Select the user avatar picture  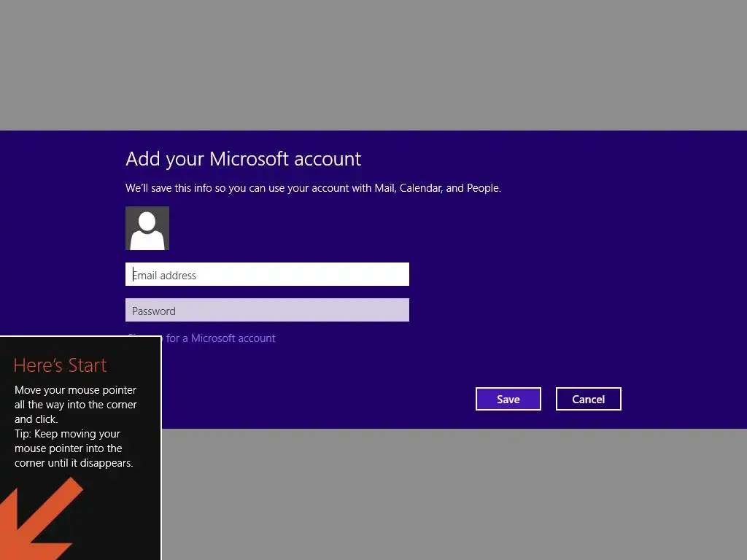147,228
